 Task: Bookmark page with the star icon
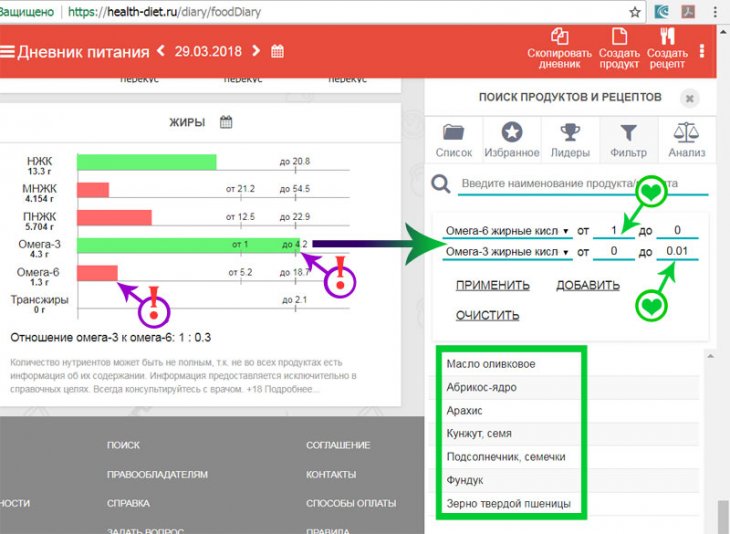coord(635,13)
